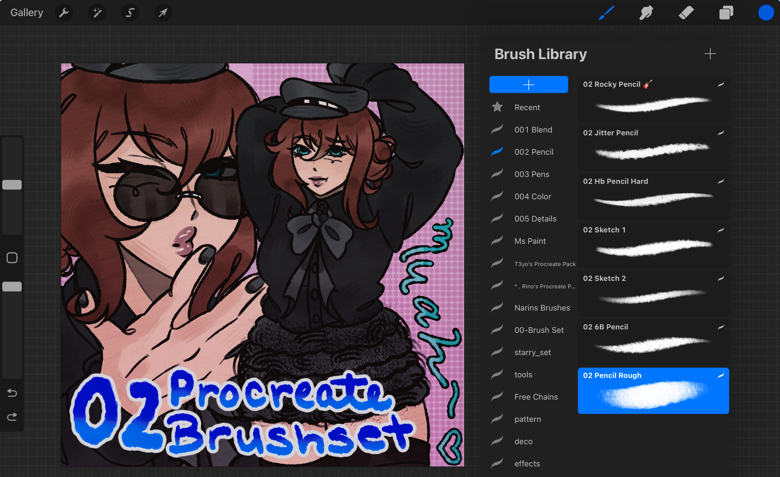Open the Actions wrench menu
This screenshot has width=780, height=477.
point(64,12)
